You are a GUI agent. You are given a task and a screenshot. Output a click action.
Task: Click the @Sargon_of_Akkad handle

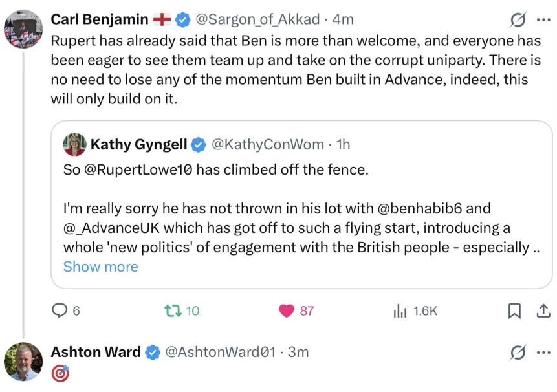pyautogui.click(x=253, y=20)
